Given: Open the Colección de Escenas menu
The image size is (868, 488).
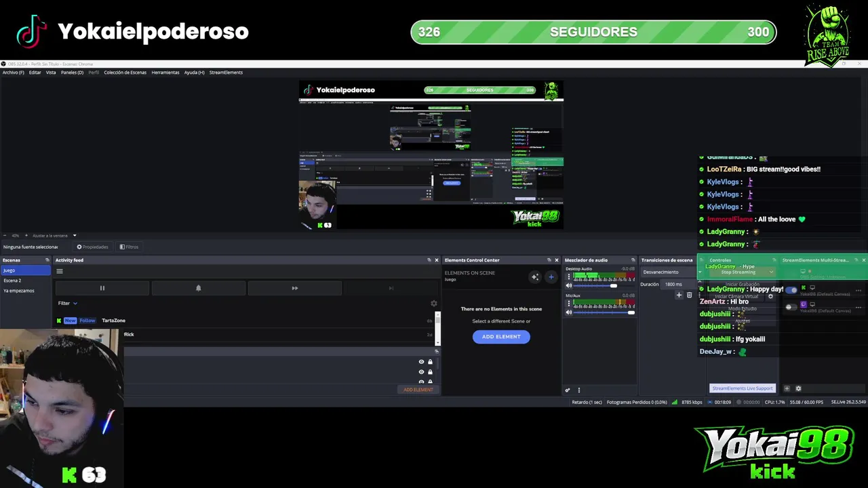Looking at the screenshot, I should point(125,73).
